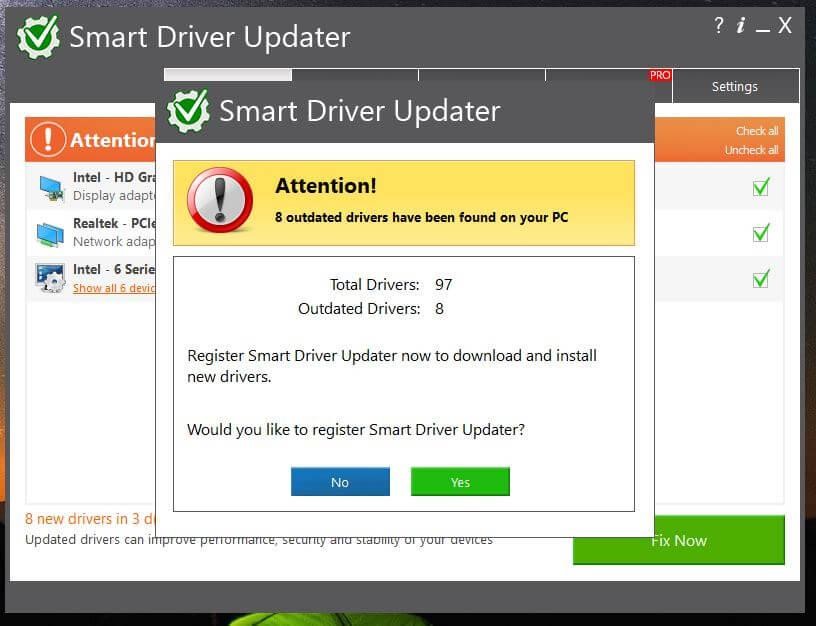816x626 pixels.
Task: Click the '8 outdated drivers have been found' message
Action: coord(422,217)
